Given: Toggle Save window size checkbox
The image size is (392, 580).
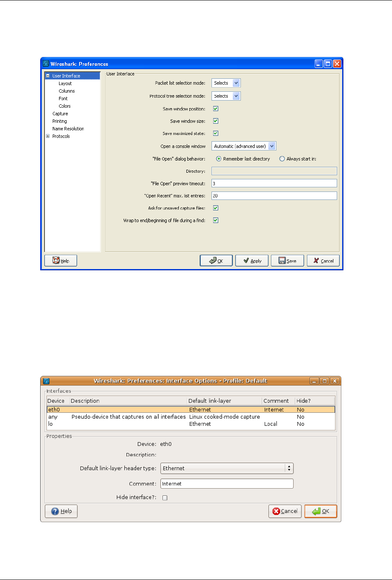Looking at the screenshot, I should pos(216,121).
